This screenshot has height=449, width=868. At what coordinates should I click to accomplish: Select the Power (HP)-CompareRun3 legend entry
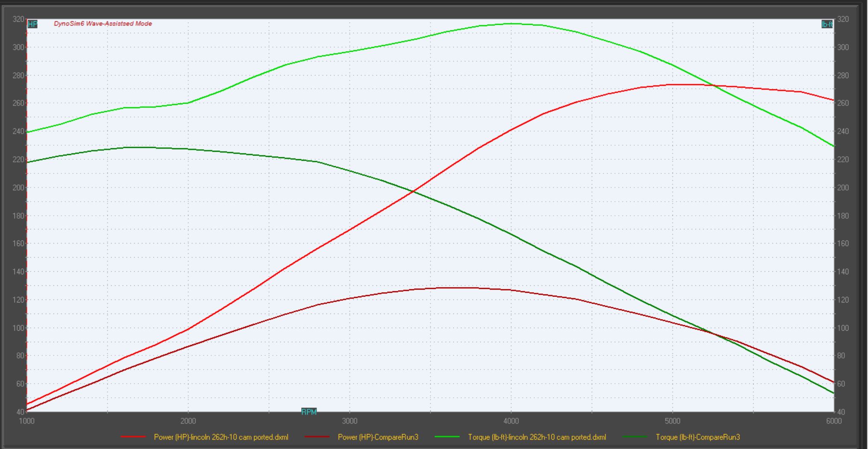point(378,437)
